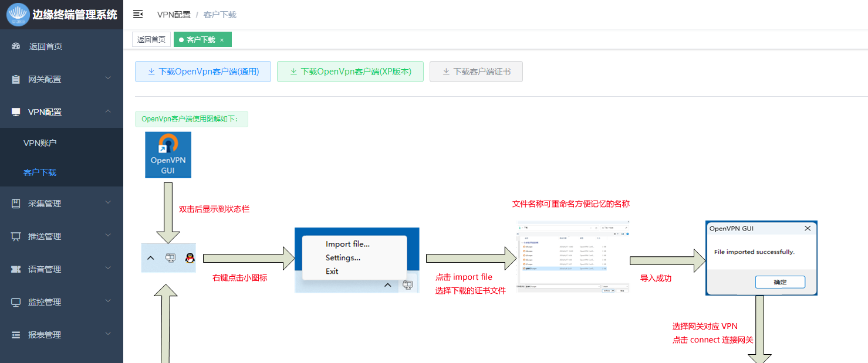868x363 pixels.
Task: Switch to the 返回首页 tab
Action: [151, 40]
